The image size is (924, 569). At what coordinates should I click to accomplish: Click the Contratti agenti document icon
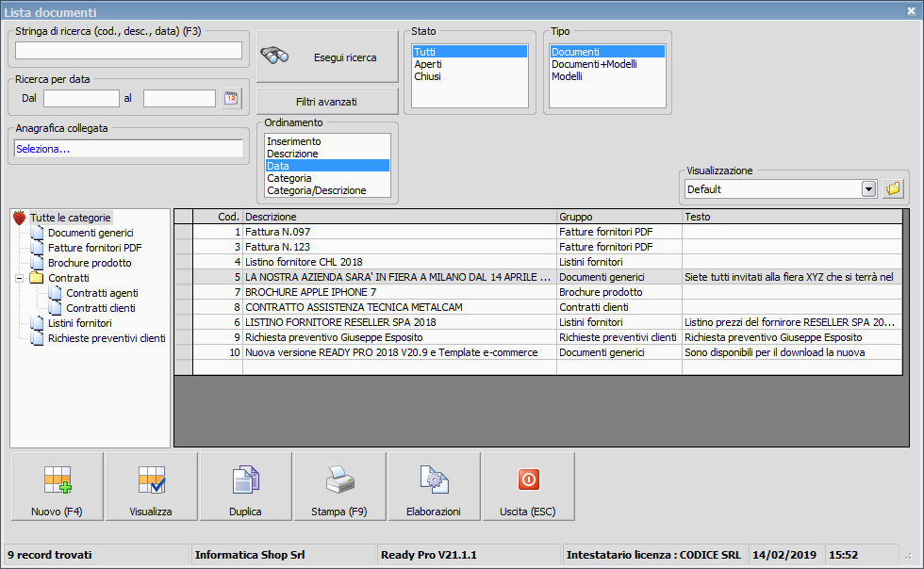point(56,293)
